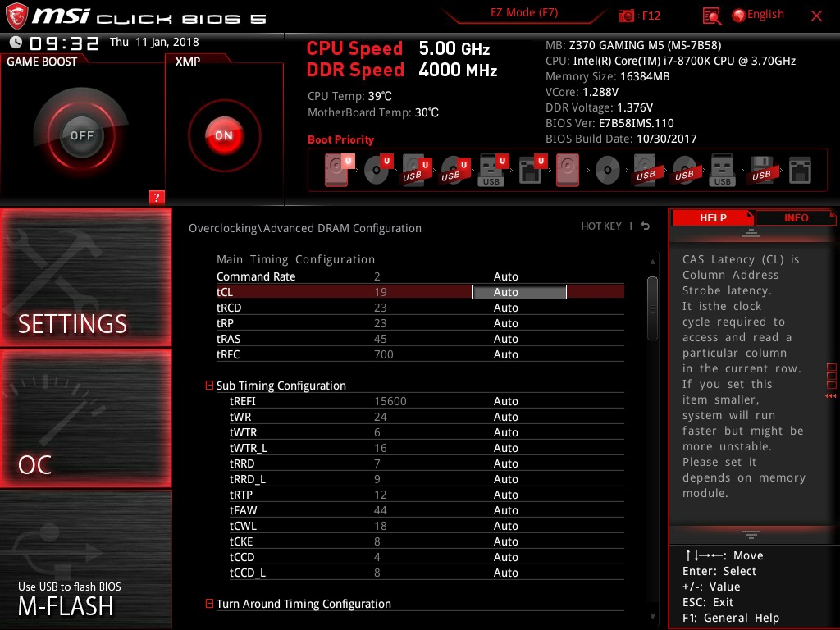The height and width of the screenshot is (630, 840).
Task: Select the tRTP row label
Action: point(240,495)
